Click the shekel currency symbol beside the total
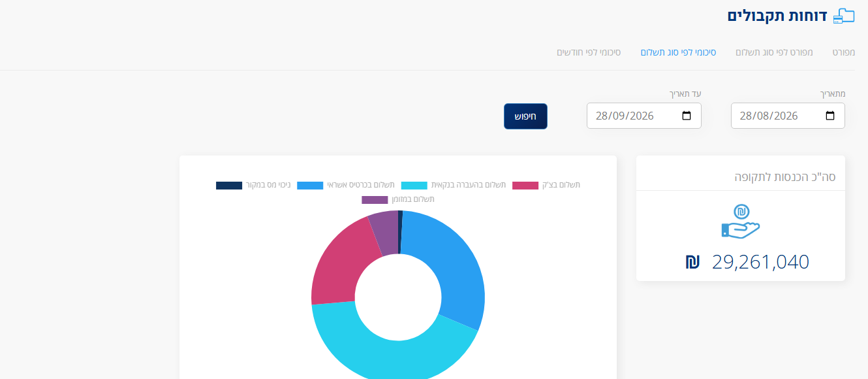 [692, 262]
